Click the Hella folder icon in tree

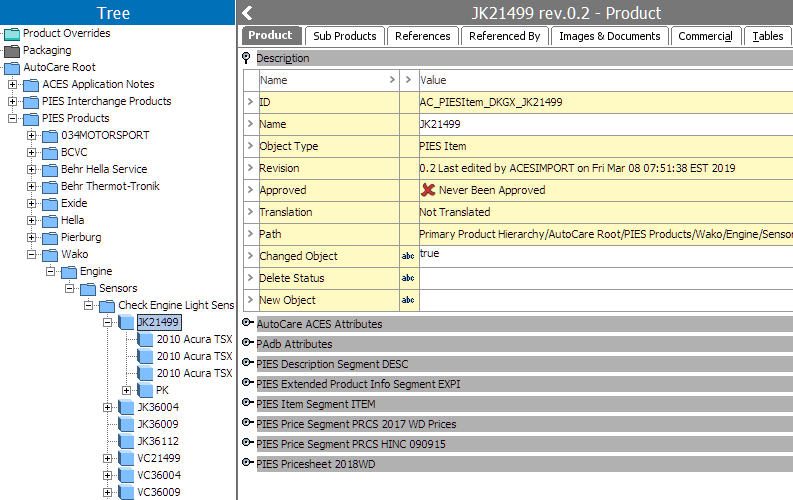[50, 220]
